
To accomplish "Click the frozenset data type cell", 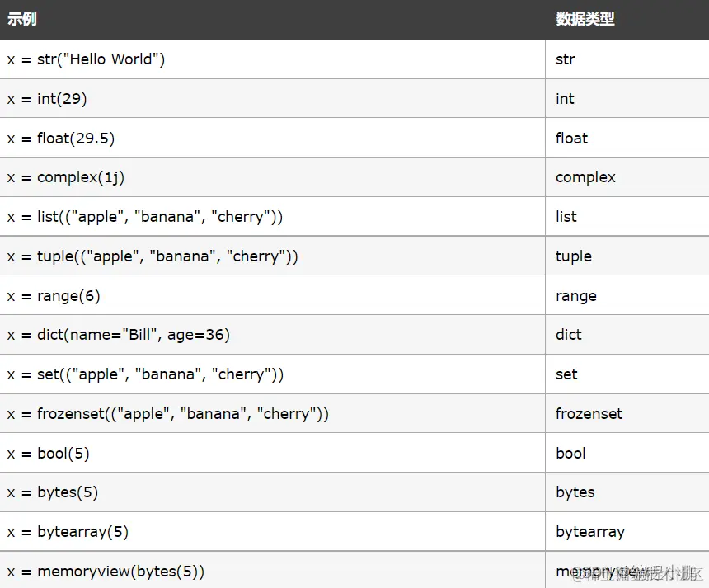I will 589,414.
